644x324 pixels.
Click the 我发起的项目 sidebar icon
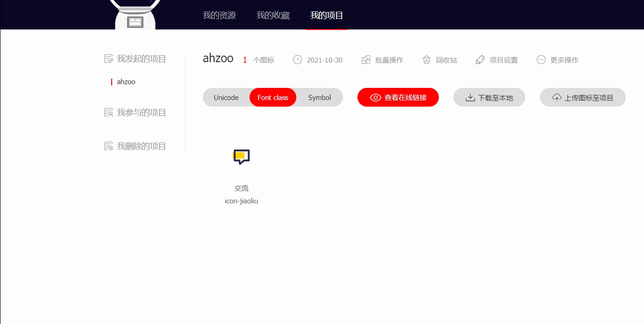click(x=108, y=59)
